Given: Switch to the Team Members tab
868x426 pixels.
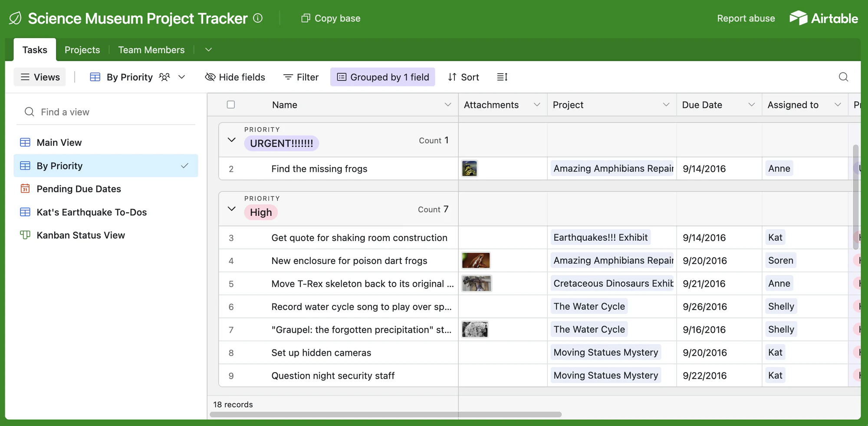Looking at the screenshot, I should [151, 50].
